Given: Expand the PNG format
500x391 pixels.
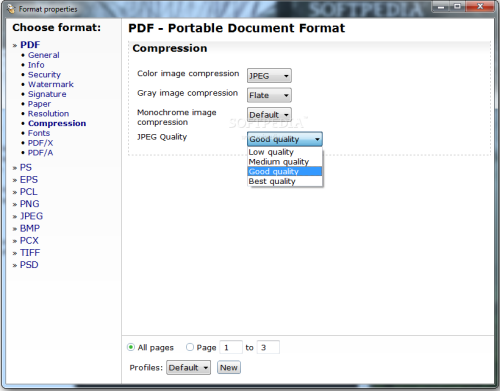Looking at the screenshot, I should coord(29,204).
